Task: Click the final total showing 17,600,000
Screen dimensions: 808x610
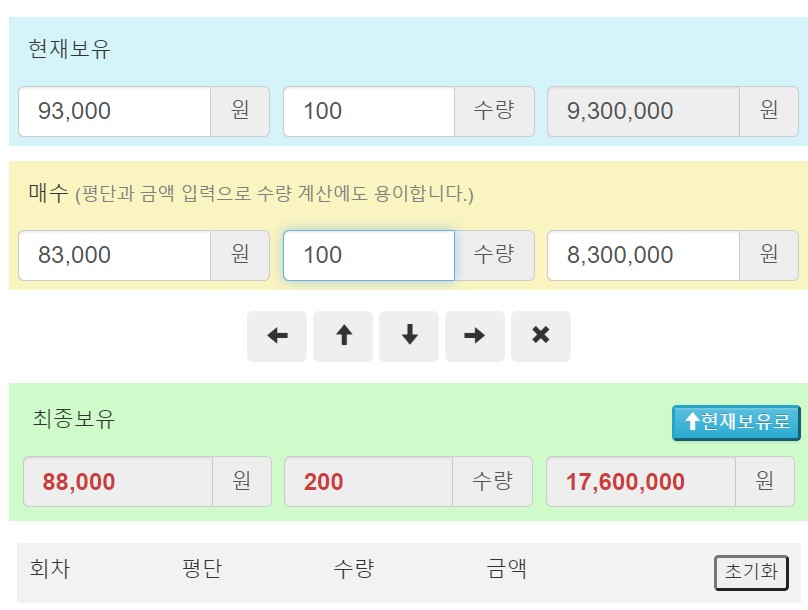Action: (x=640, y=481)
